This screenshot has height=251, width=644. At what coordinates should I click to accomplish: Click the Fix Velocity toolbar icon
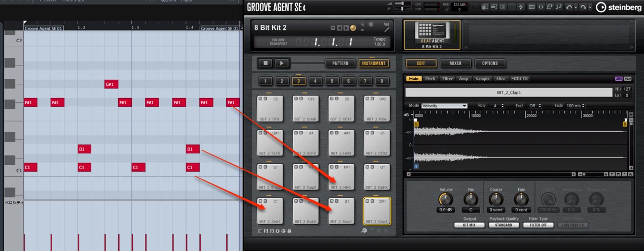(504, 7)
